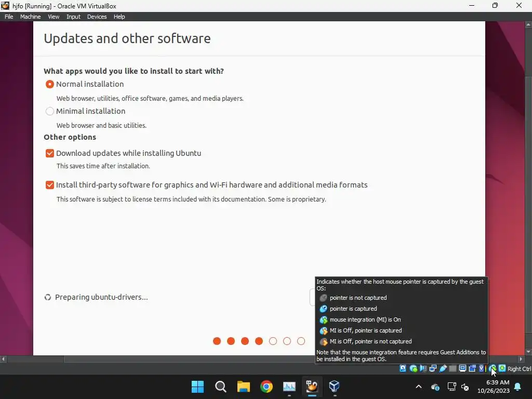Viewport: 532px width, 399px height.
Task: Click the first filled progress dot
Action: pos(217,341)
